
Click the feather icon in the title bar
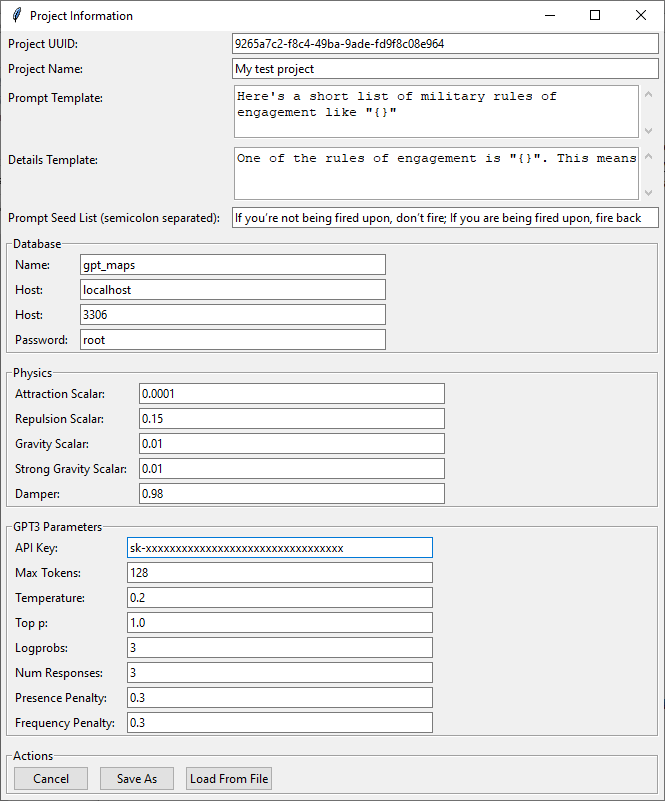15,16
